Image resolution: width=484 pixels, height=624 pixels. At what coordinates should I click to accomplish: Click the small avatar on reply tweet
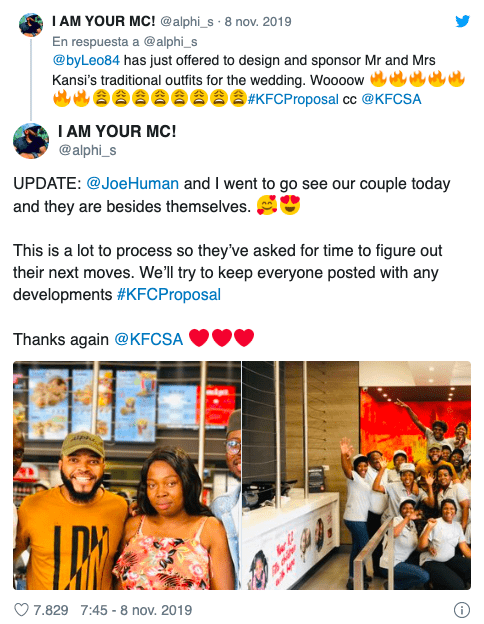[x=31, y=25]
